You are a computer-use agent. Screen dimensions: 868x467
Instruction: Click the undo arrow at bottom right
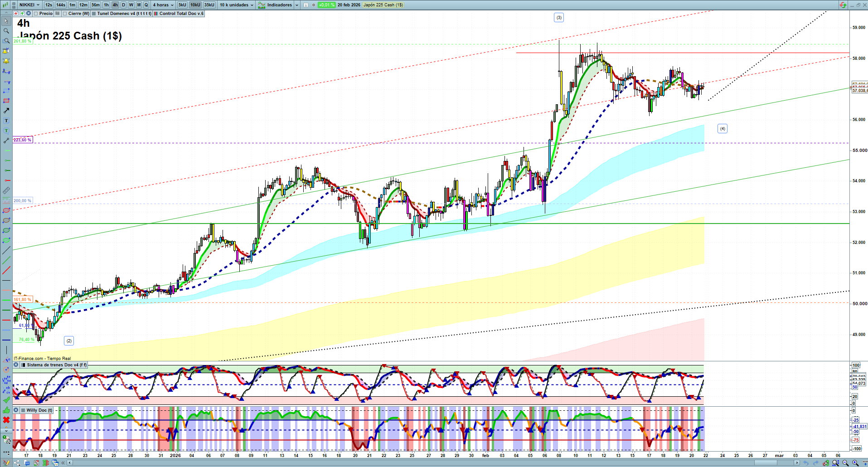tap(805, 463)
